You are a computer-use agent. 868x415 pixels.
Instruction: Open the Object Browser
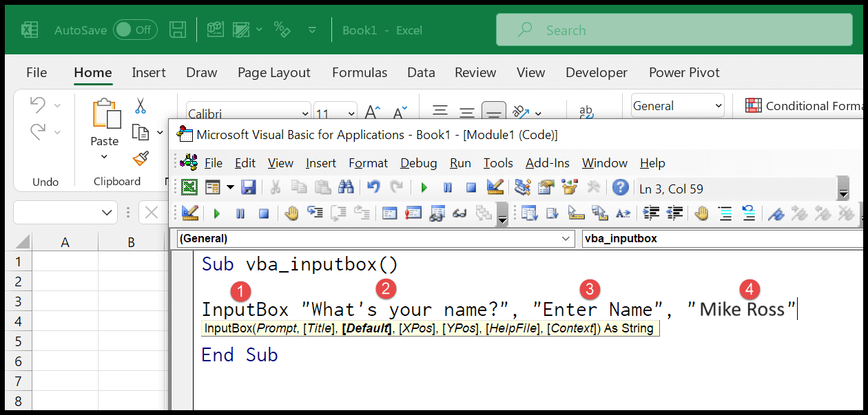[570, 187]
